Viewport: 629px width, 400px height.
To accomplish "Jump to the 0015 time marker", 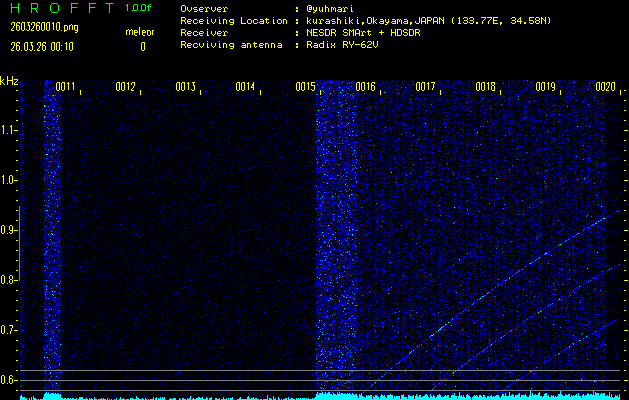I will pyautogui.click(x=306, y=87).
